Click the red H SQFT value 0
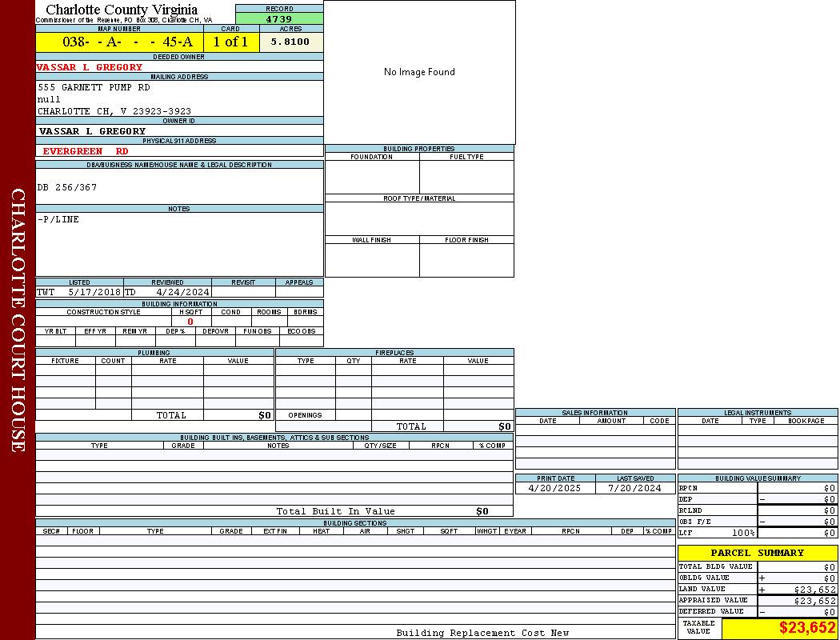The width and height of the screenshot is (840, 640). point(190,322)
